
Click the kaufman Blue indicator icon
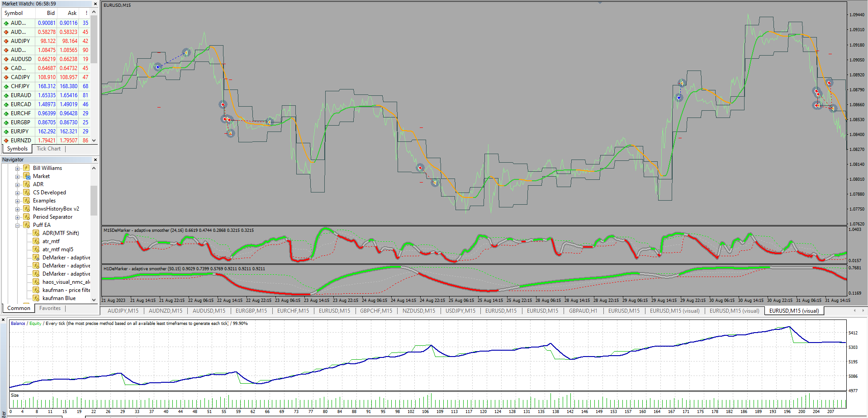pyautogui.click(x=36, y=298)
